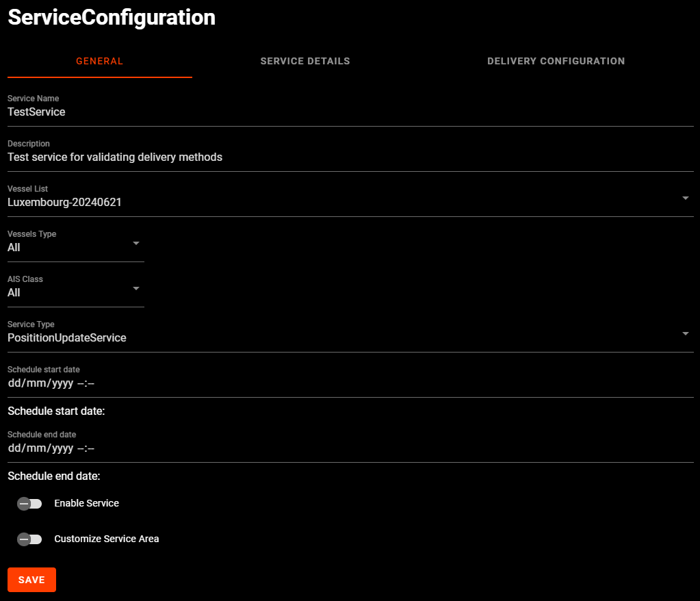Click the 'Enable Service' label text
Image resolution: width=700 pixels, height=601 pixels.
click(x=86, y=503)
